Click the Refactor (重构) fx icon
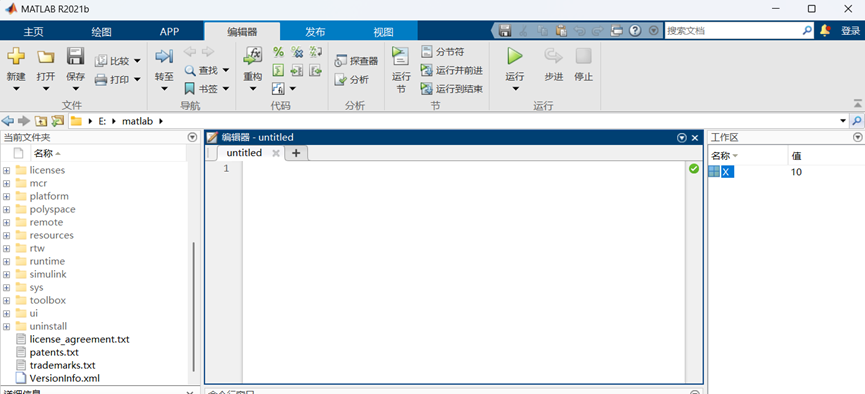 tap(253, 56)
